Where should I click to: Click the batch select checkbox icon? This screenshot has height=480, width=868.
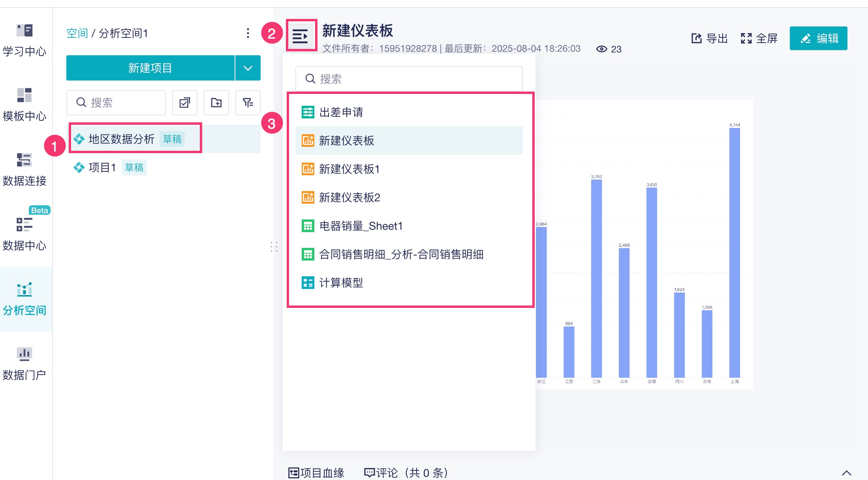click(184, 103)
